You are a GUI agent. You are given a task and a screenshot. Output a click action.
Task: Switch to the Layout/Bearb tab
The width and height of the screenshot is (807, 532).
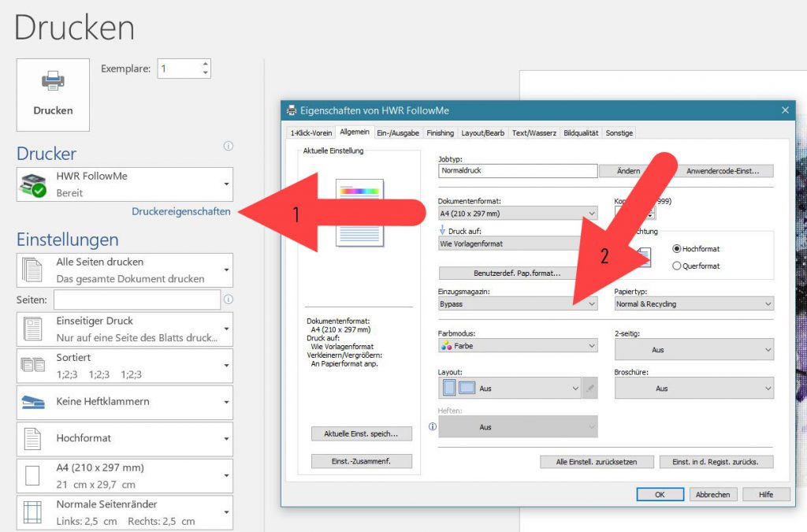483,132
